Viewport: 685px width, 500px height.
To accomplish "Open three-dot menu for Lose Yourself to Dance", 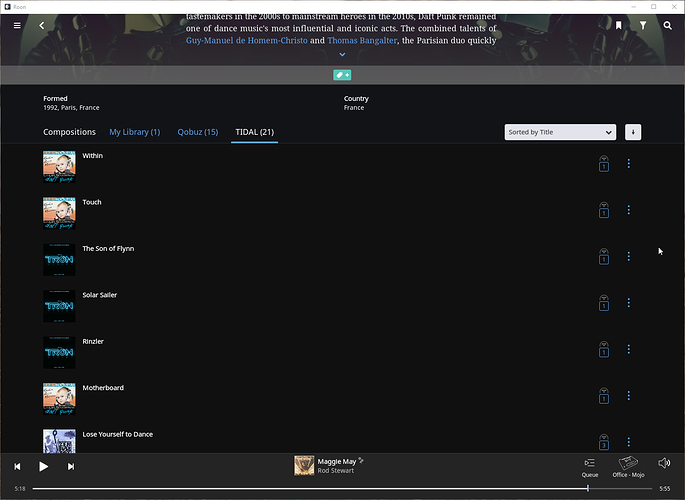I will click(629, 442).
